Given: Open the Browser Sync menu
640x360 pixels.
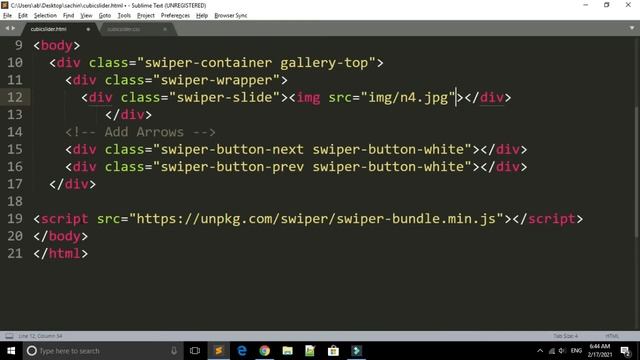Looking at the screenshot, I should click(x=231, y=16).
